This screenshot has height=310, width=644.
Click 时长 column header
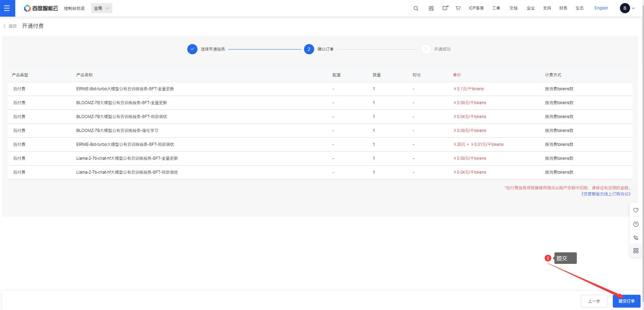[x=417, y=75]
